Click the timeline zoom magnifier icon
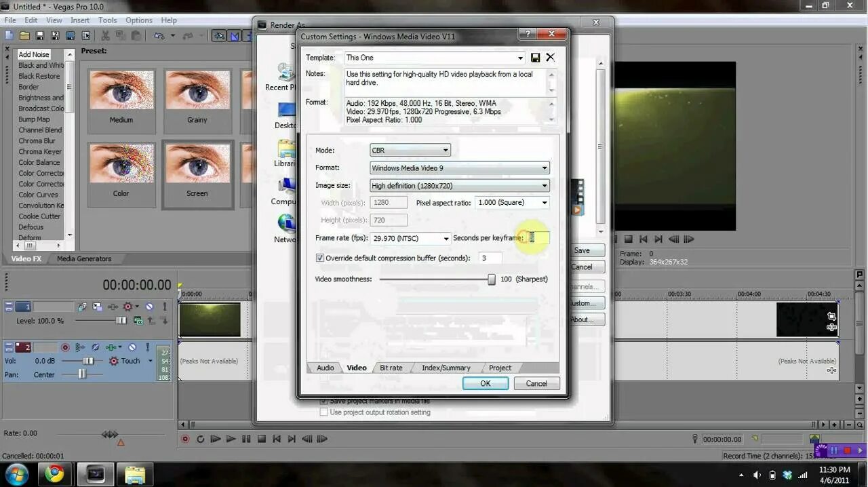The image size is (868, 487). [x=860, y=425]
